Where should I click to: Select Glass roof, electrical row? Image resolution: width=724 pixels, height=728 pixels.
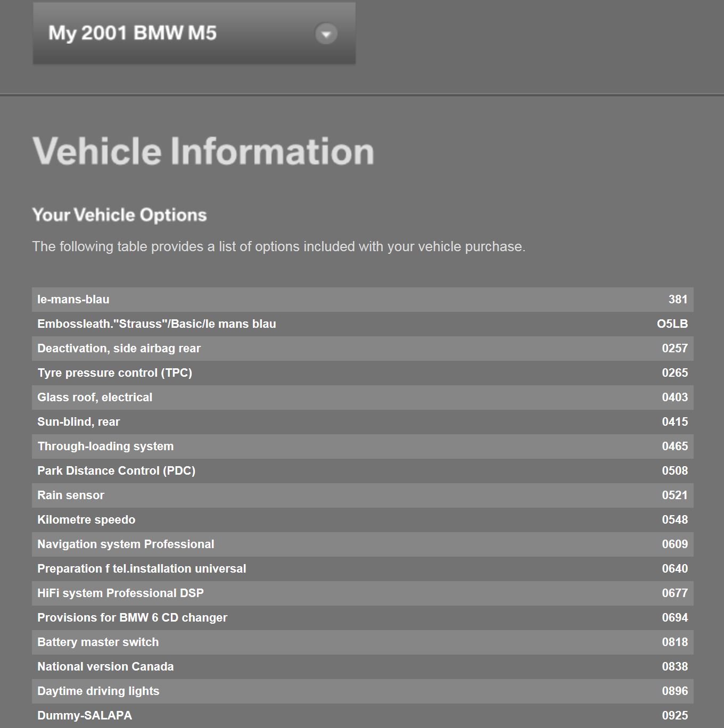point(363,398)
